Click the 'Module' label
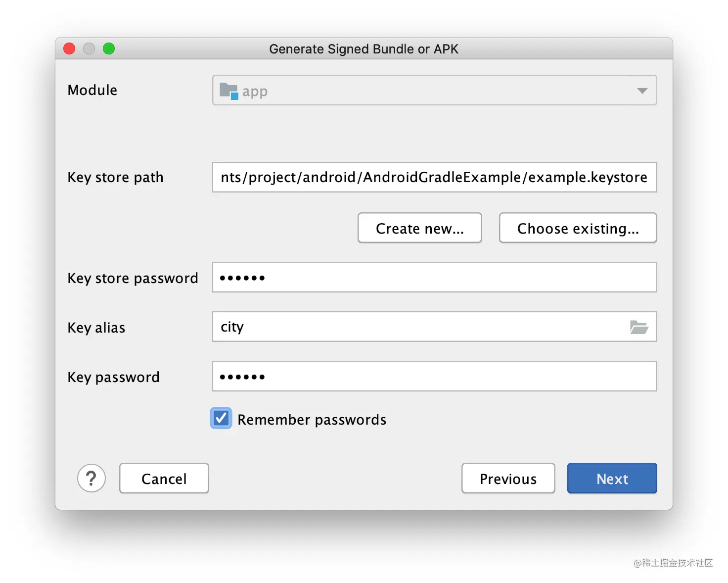 click(92, 90)
